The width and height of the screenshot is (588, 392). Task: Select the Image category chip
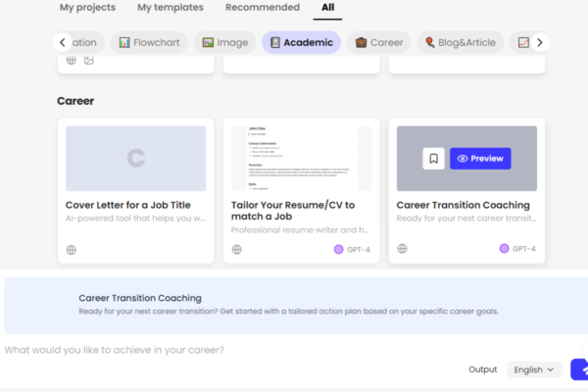coord(223,42)
